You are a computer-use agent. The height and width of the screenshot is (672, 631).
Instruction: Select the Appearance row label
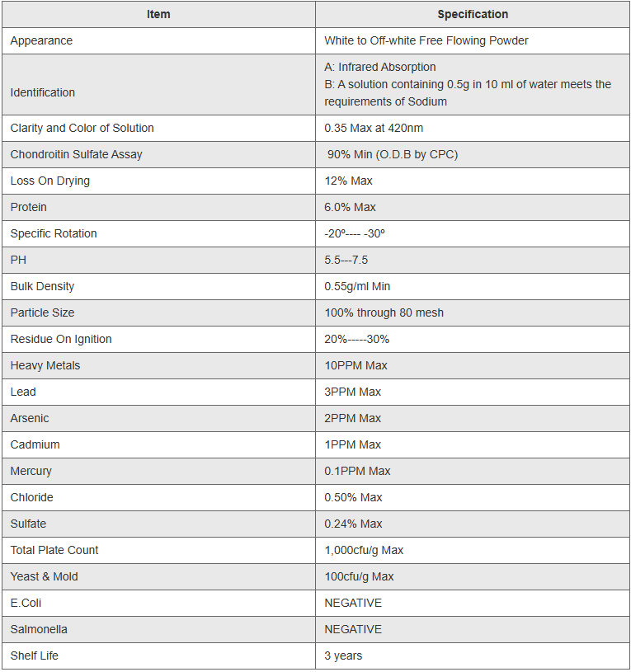41,40
